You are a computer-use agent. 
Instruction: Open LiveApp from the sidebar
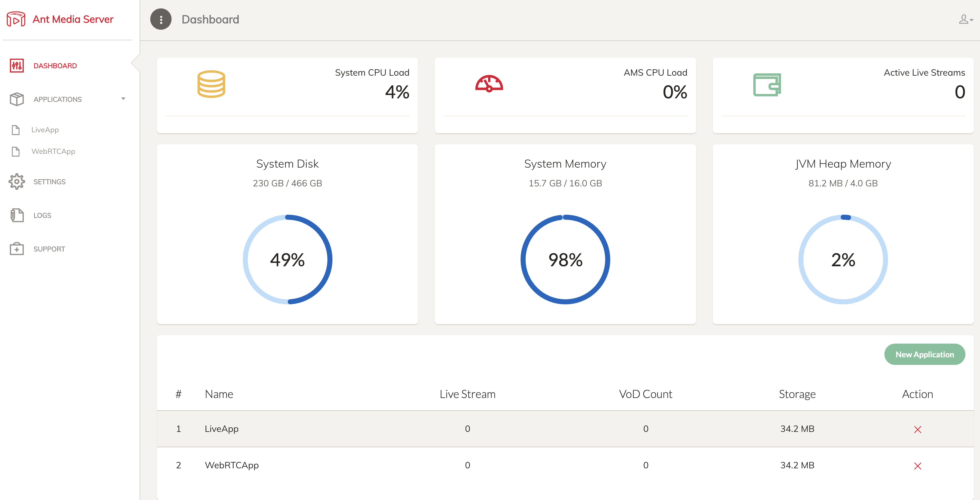(x=45, y=130)
